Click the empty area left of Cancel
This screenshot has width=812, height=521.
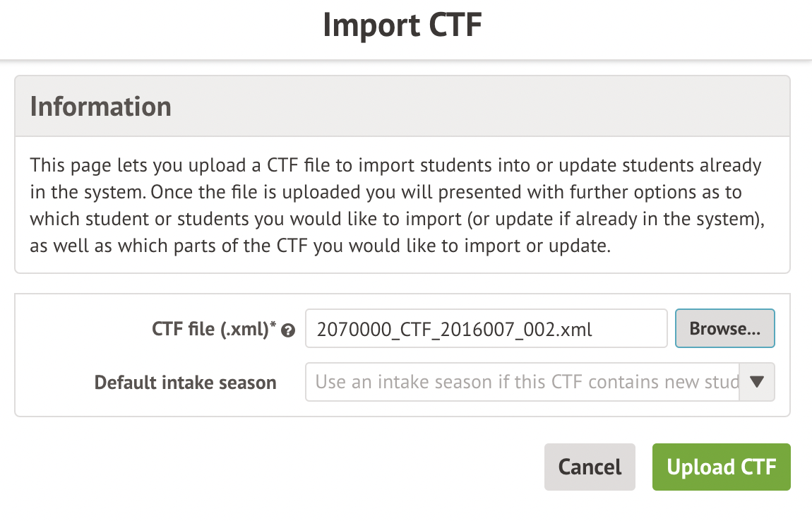(x=282, y=467)
